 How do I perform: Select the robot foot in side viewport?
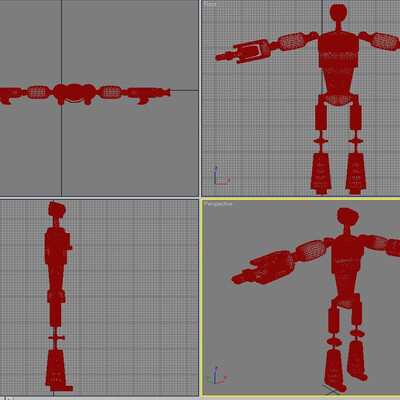(59, 370)
